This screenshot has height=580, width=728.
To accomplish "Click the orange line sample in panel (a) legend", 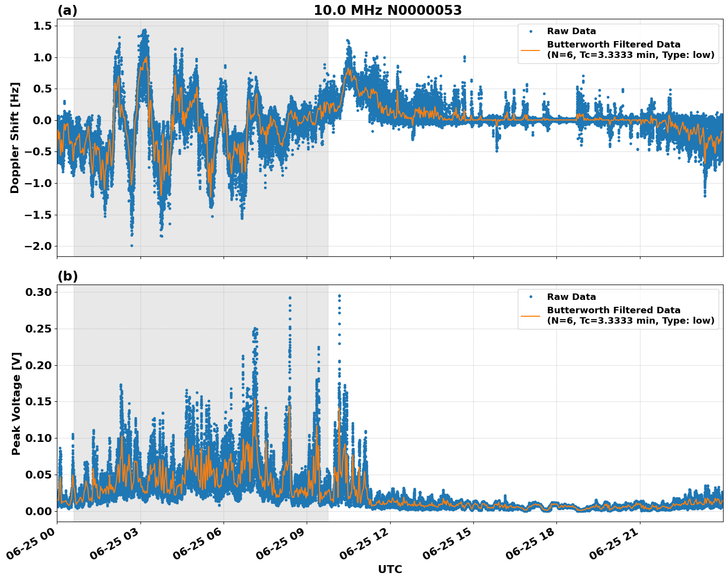I will coord(531,50).
